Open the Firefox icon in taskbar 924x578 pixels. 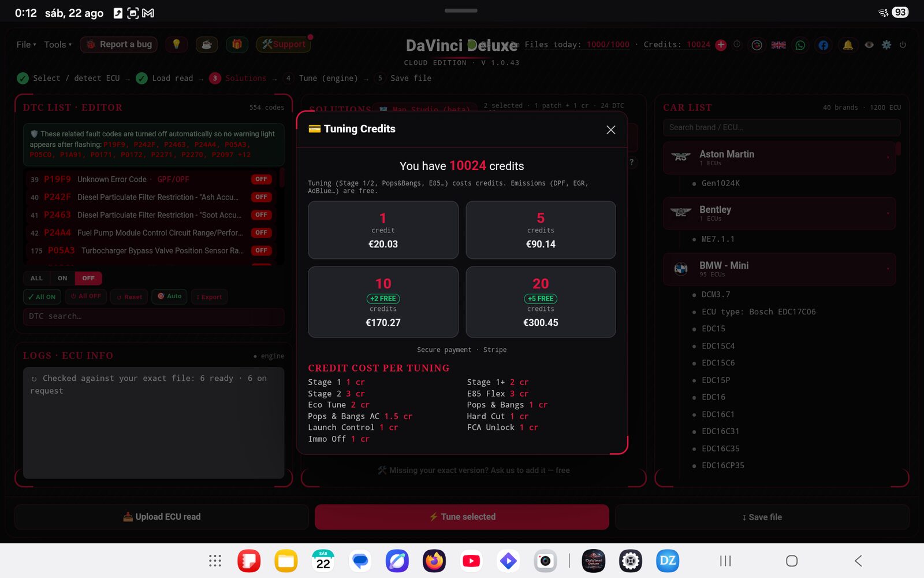coord(434,561)
